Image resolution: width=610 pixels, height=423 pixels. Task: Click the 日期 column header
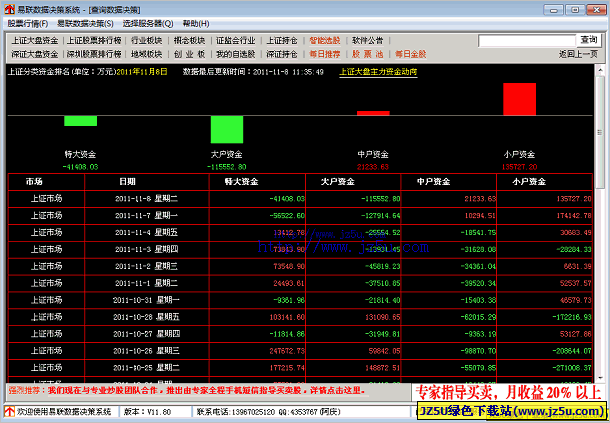tap(147, 182)
